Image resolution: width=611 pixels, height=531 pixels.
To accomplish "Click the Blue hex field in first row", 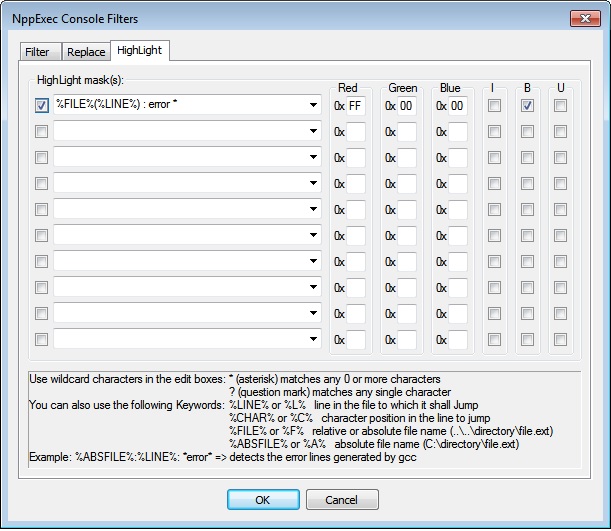I will tap(458, 105).
